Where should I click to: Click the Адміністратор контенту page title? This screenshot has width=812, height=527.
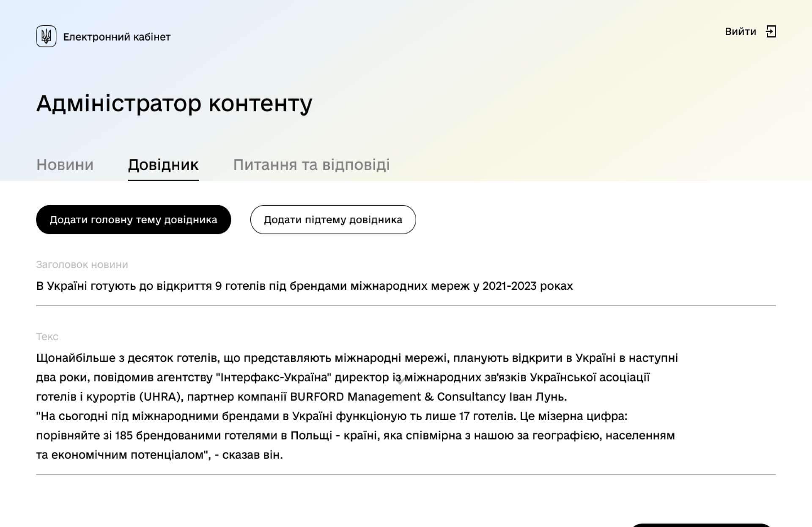click(174, 103)
